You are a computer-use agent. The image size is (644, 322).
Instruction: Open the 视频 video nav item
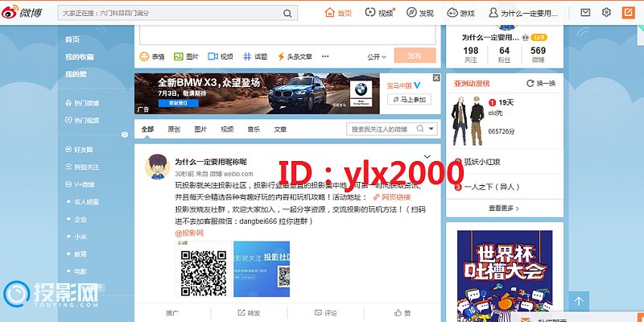379,13
